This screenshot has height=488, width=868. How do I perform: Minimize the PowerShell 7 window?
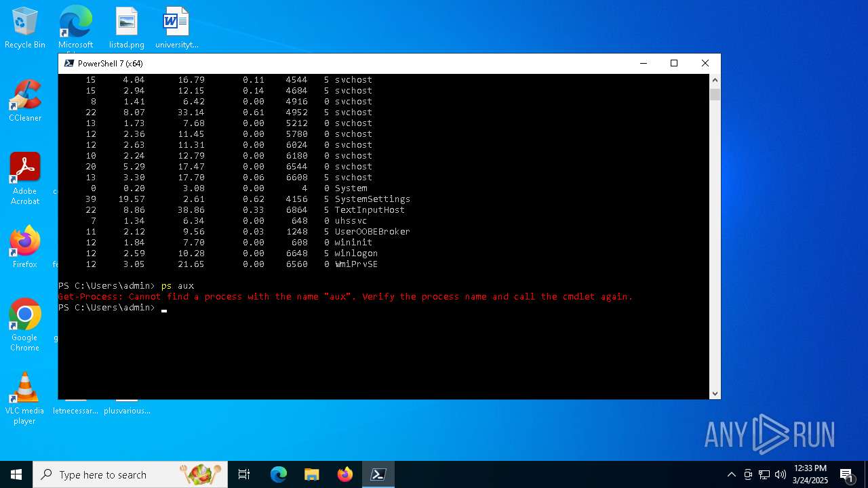point(643,63)
